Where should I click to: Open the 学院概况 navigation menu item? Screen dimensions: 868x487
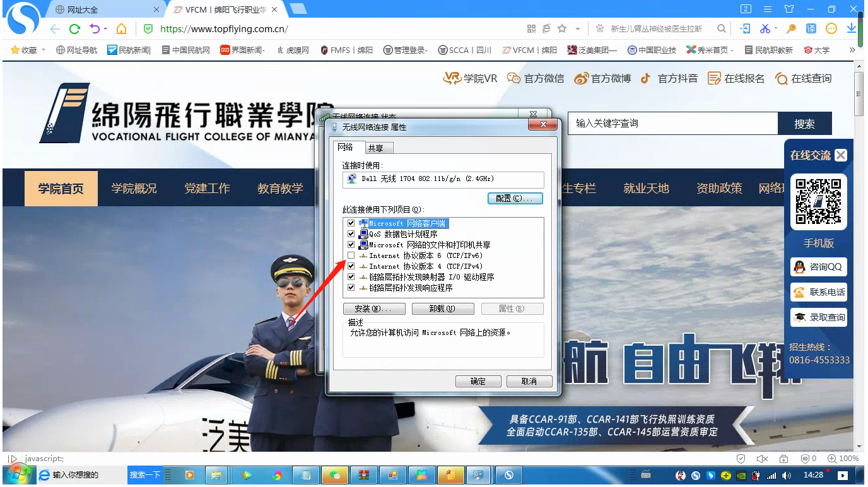click(134, 188)
